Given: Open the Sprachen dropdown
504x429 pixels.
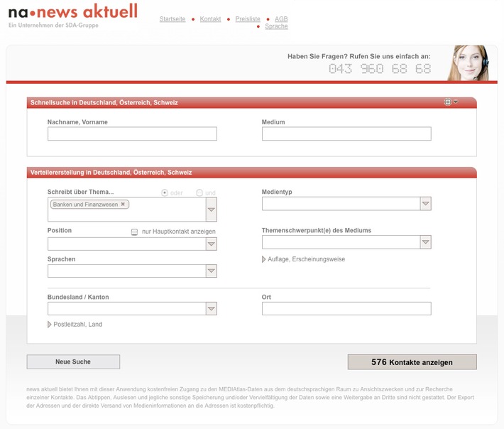Looking at the screenshot, I should pos(211,271).
